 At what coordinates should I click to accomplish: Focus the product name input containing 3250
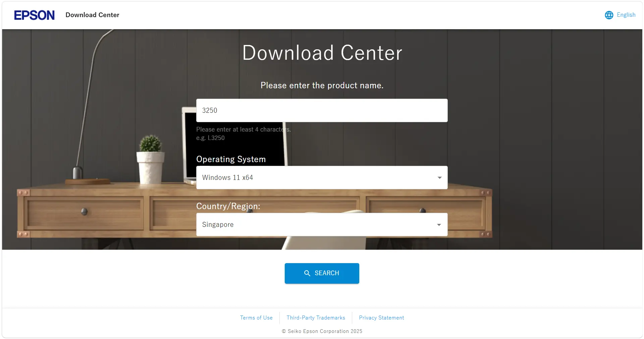[x=322, y=110]
